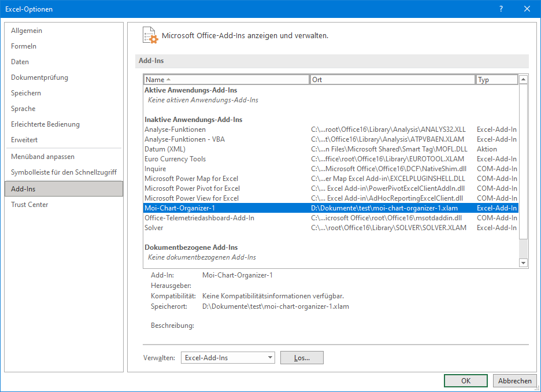Click the Dokumentbezogene Add-Ins group heading

pos(191,247)
